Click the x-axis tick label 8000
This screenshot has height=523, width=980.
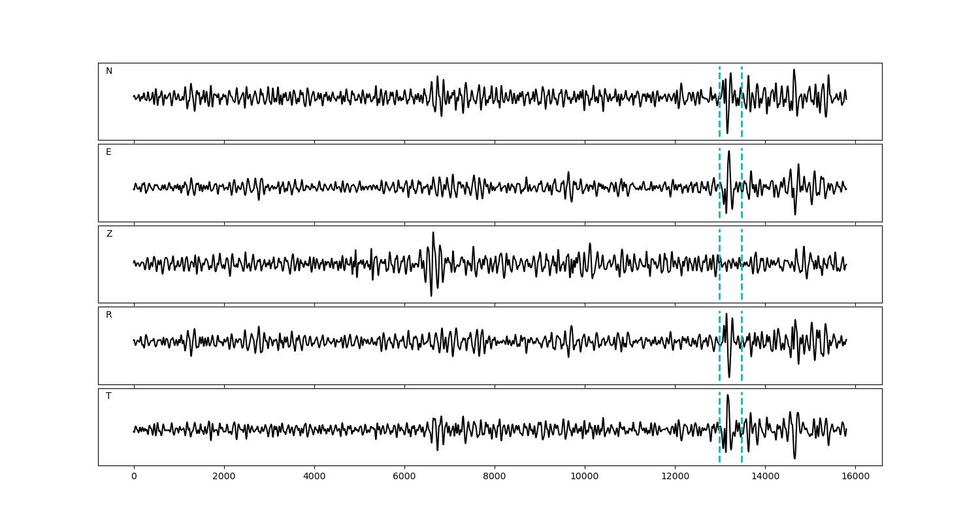click(x=495, y=477)
